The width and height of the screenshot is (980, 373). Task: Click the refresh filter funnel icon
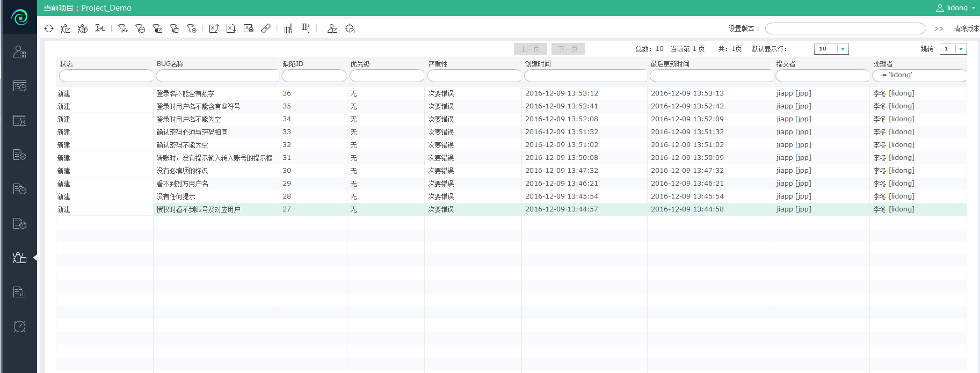click(x=123, y=28)
